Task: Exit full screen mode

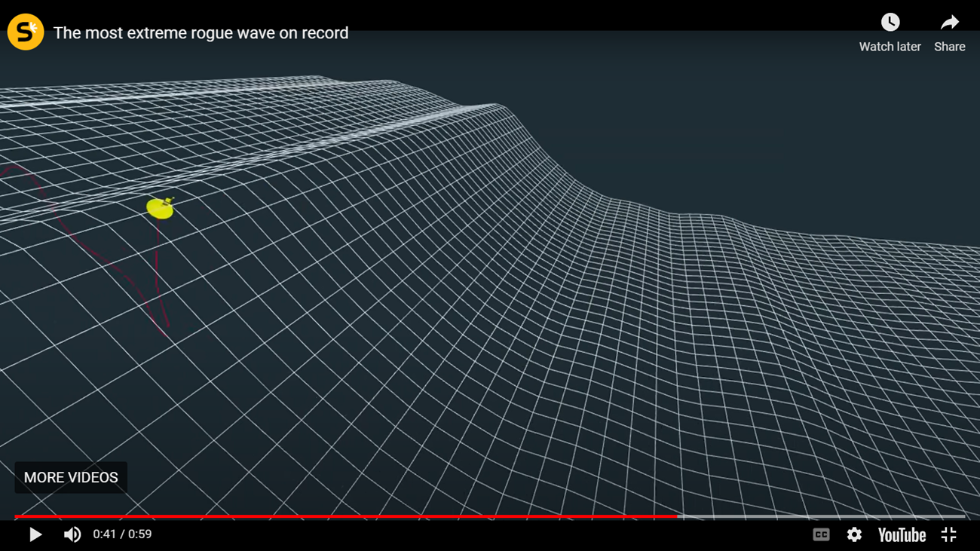Action: pyautogui.click(x=948, y=534)
